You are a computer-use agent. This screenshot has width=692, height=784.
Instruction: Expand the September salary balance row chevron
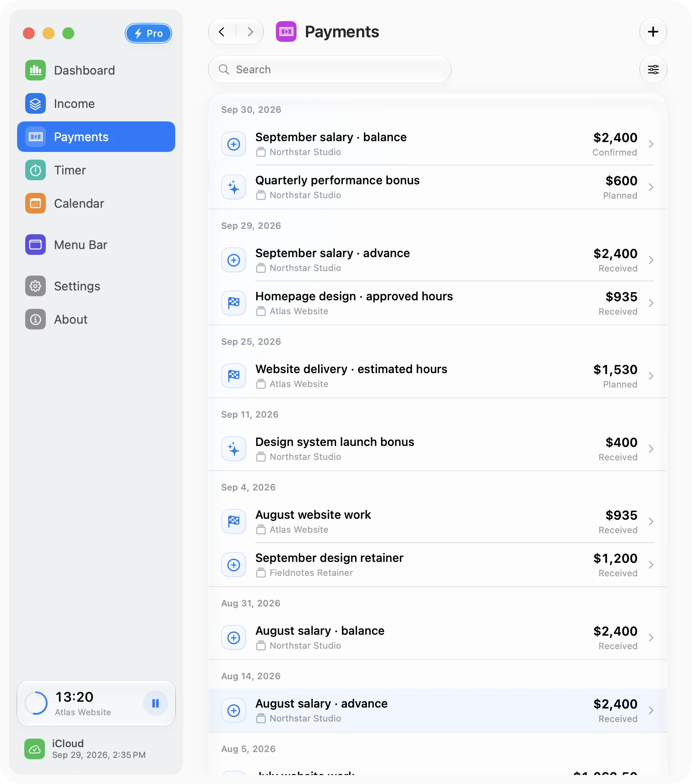click(651, 144)
